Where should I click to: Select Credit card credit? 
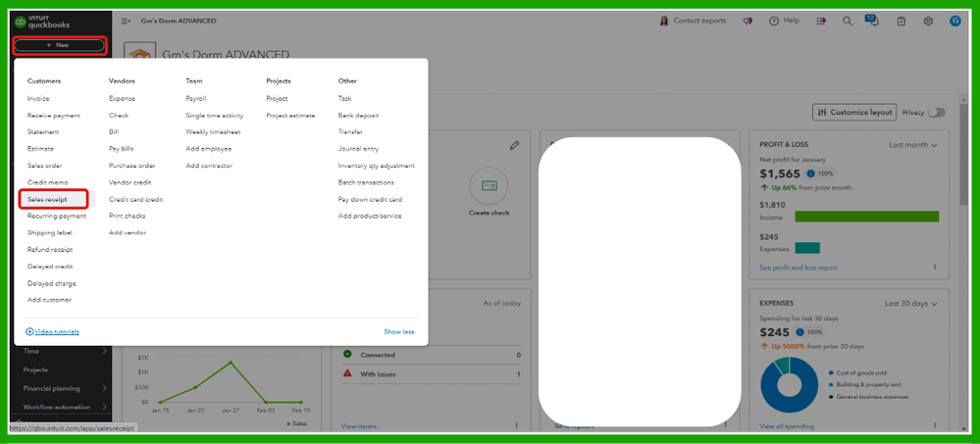pos(135,199)
